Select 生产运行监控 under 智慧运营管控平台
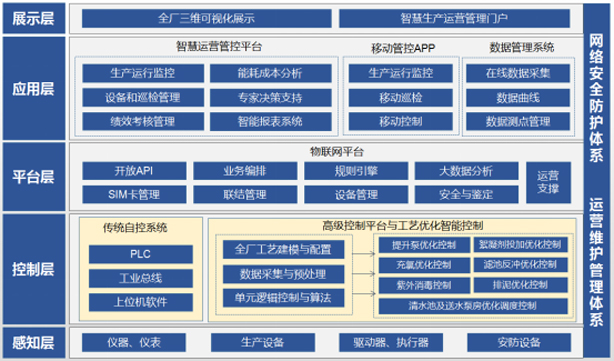 pyautogui.click(x=143, y=73)
